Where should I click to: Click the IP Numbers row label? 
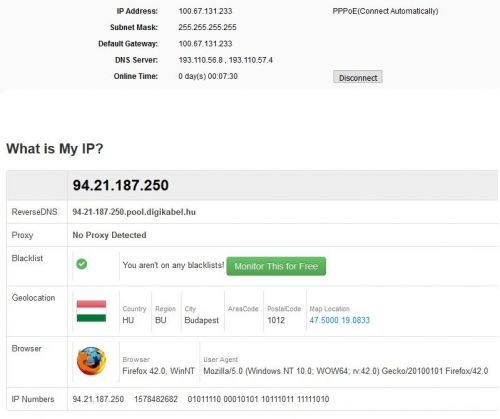[x=33, y=399]
